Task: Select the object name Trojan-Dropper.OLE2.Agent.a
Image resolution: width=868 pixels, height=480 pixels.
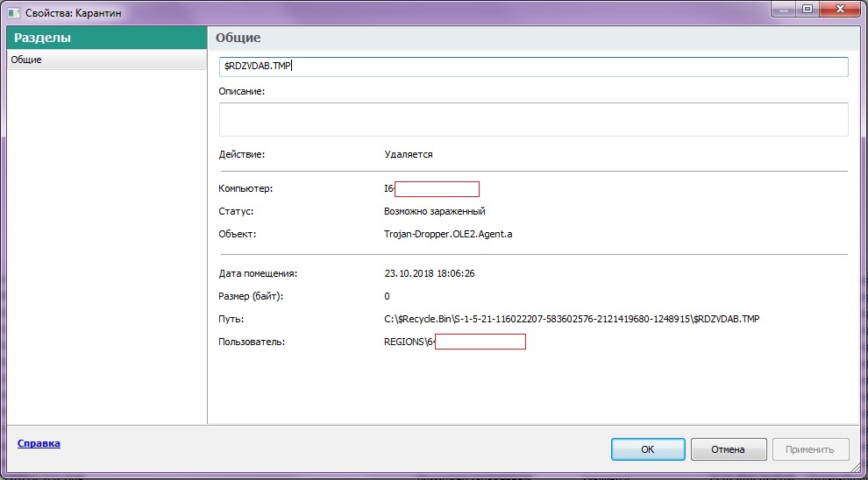Action: 448,235
